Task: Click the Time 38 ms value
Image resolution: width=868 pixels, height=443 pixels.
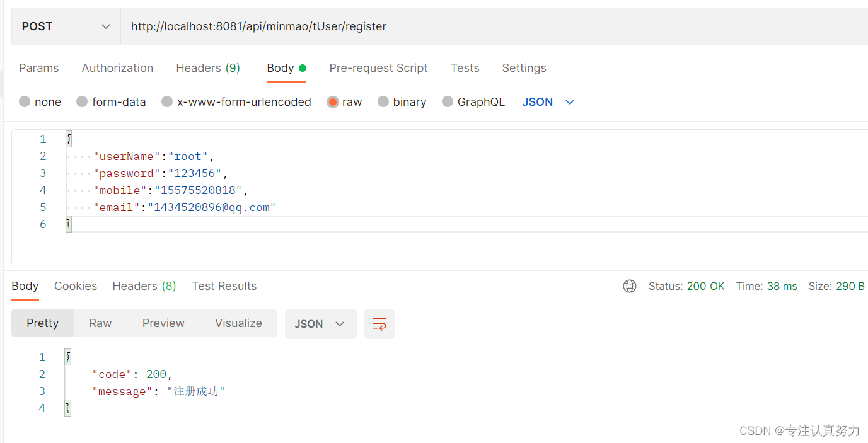Action: [767, 286]
